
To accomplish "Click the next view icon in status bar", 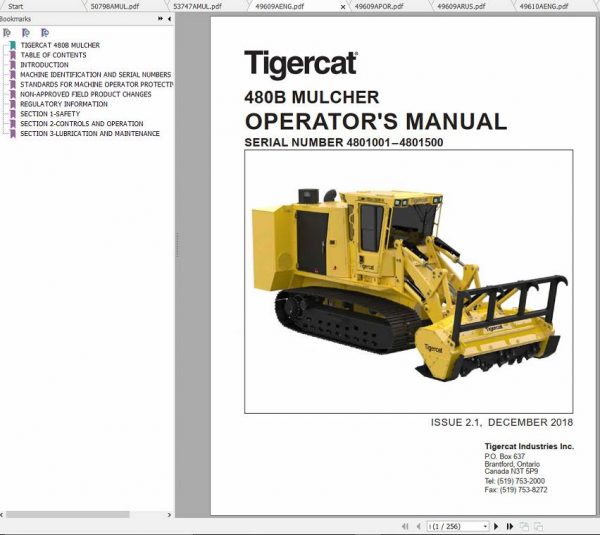I will (538, 527).
